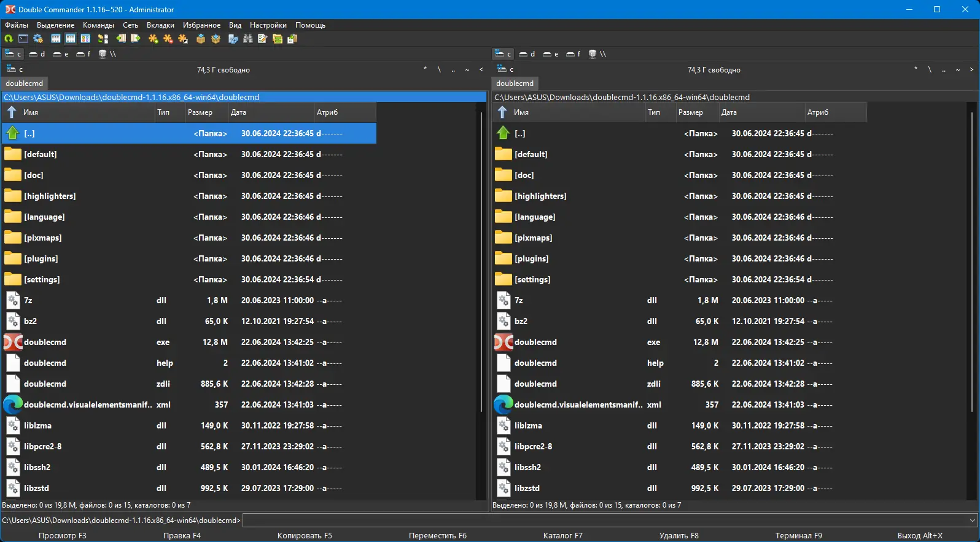Screen dimensions: 980x542
Task: Expand the command line history dropdown
Action: tap(972, 521)
